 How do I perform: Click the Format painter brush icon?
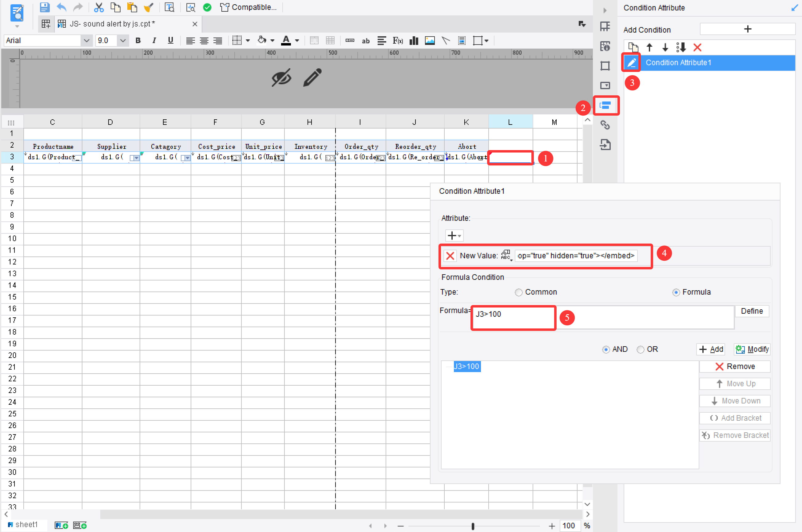148,7
